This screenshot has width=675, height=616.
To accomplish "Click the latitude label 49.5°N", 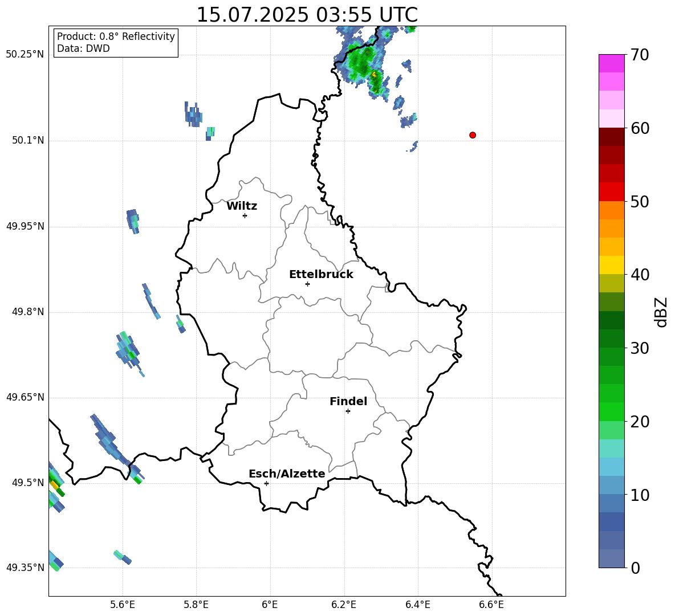I will [28, 482].
